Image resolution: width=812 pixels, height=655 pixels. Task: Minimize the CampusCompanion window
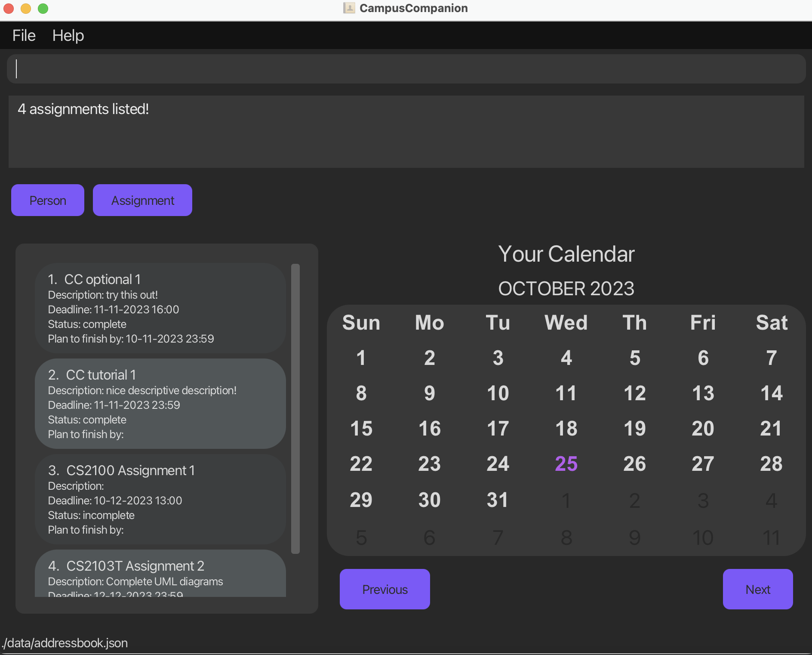coord(26,8)
